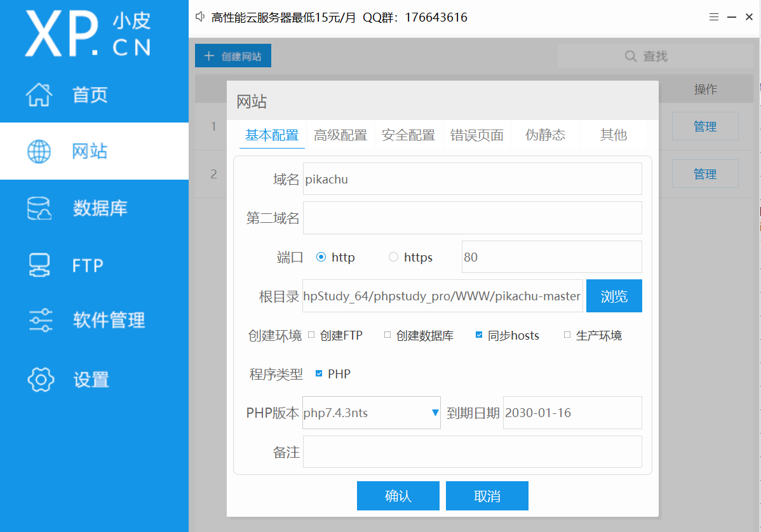Switch to the 错误页面 tab

[x=476, y=135]
